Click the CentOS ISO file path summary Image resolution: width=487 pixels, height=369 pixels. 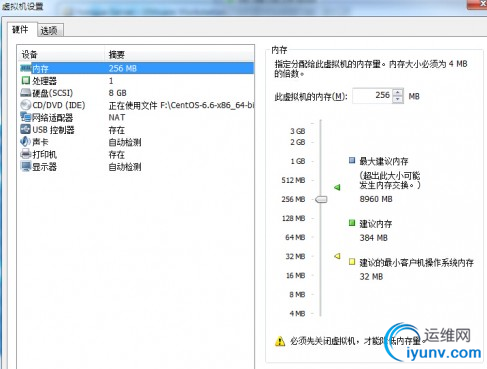[x=181, y=105]
